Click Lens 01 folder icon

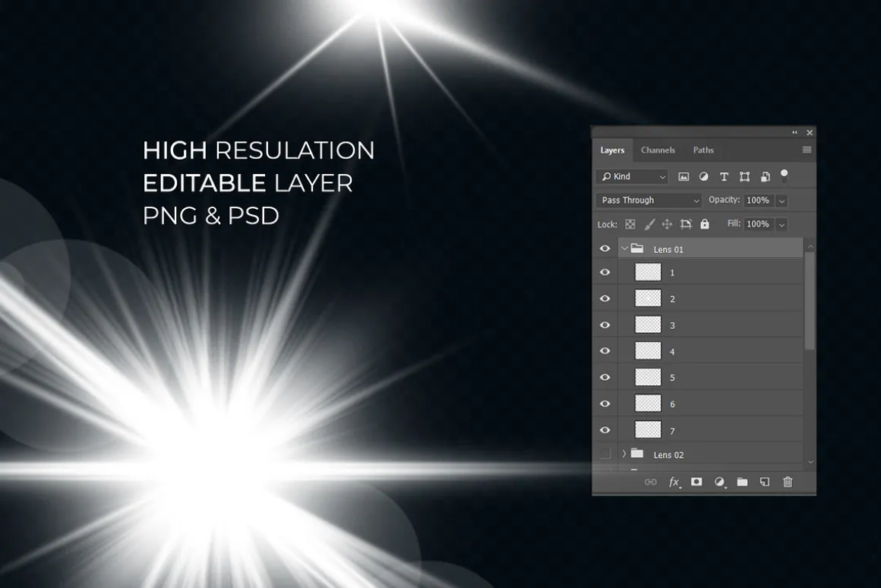(637, 248)
